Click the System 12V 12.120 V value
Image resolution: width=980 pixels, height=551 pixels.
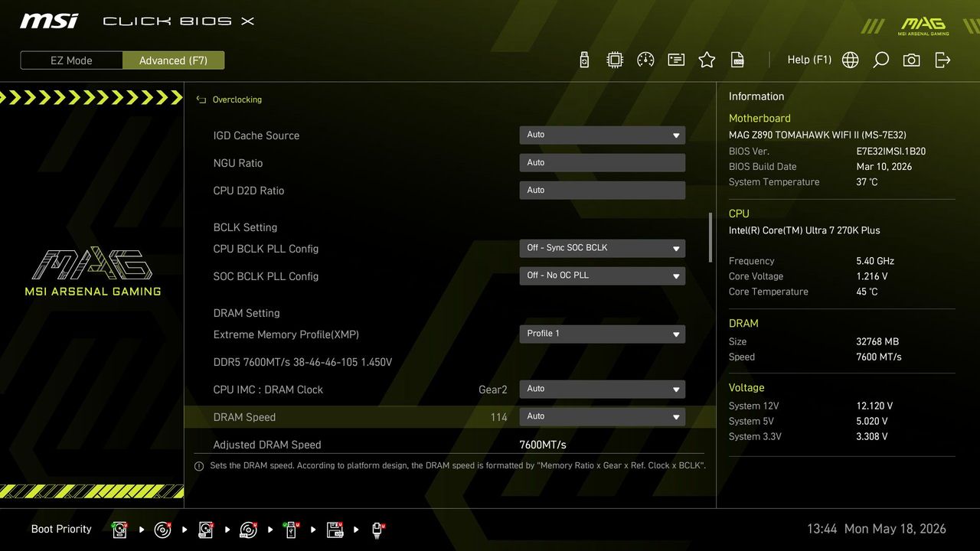(874, 406)
